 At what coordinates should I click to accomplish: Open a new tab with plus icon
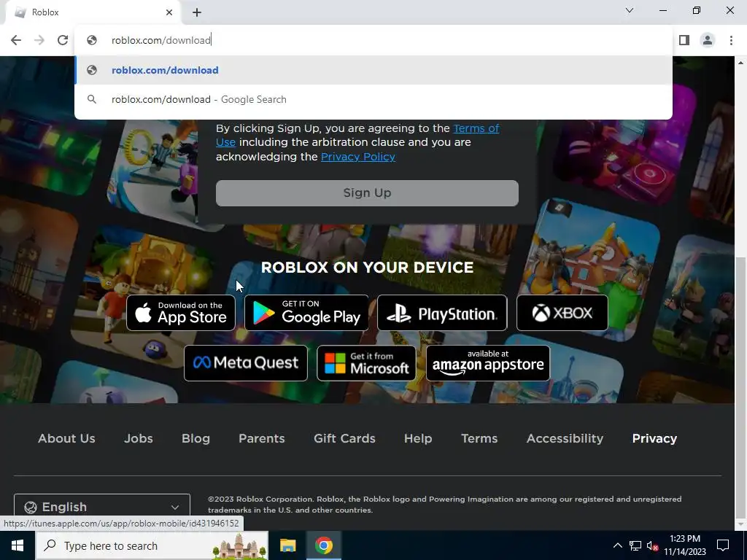197,12
